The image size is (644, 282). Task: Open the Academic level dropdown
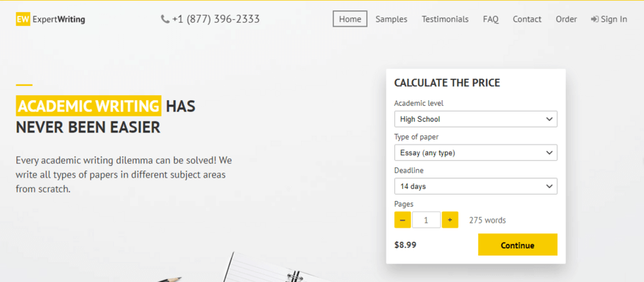[x=476, y=120]
